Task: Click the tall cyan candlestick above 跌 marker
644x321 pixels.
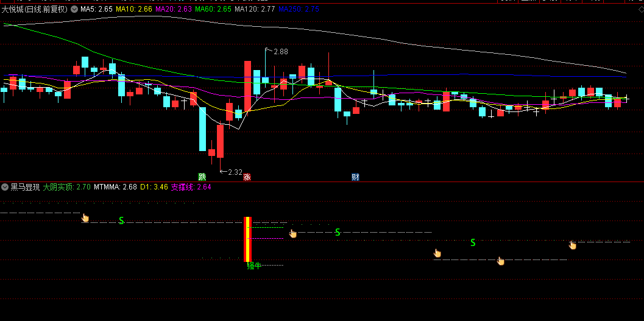Action: click(202, 129)
